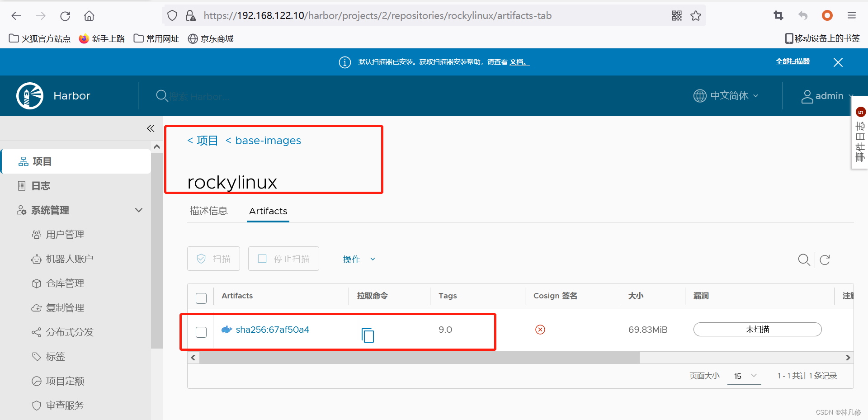Open the 京东商城 bookmark
Viewport: 868px width, 420px height.
coord(211,38)
